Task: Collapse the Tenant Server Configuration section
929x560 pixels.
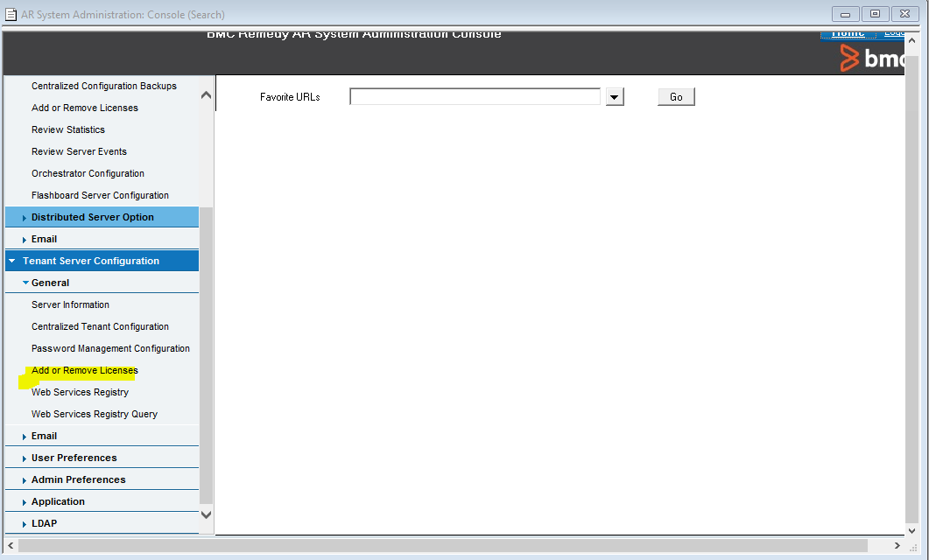Action: pyautogui.click(x=102, y=261)
